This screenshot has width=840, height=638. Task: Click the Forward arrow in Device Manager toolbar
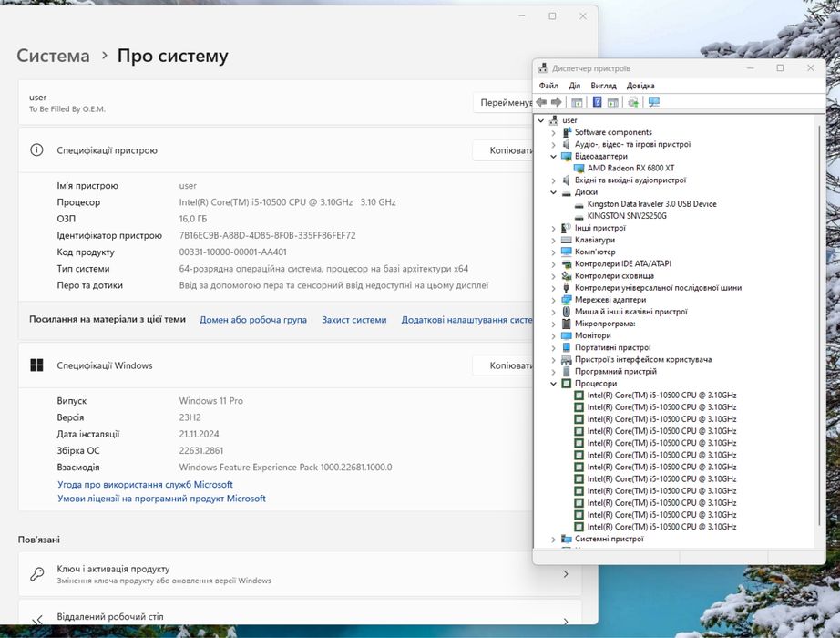pos(557,102)
